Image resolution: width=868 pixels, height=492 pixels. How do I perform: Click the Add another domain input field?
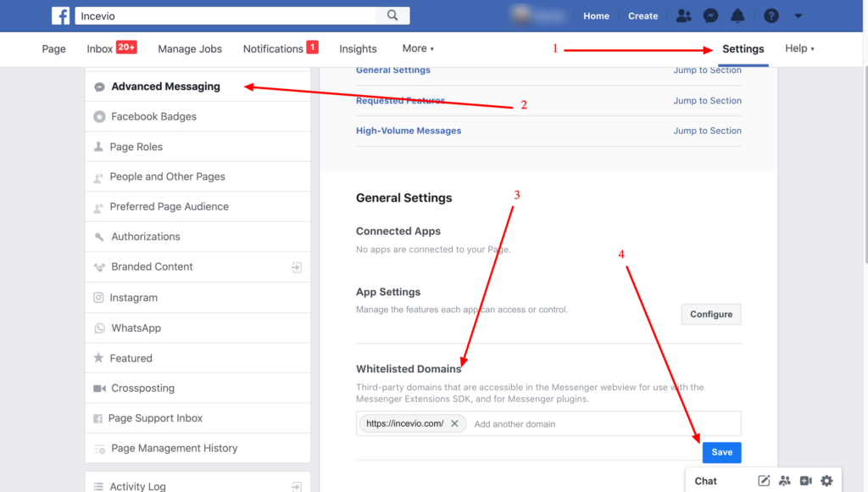[593, 423]
